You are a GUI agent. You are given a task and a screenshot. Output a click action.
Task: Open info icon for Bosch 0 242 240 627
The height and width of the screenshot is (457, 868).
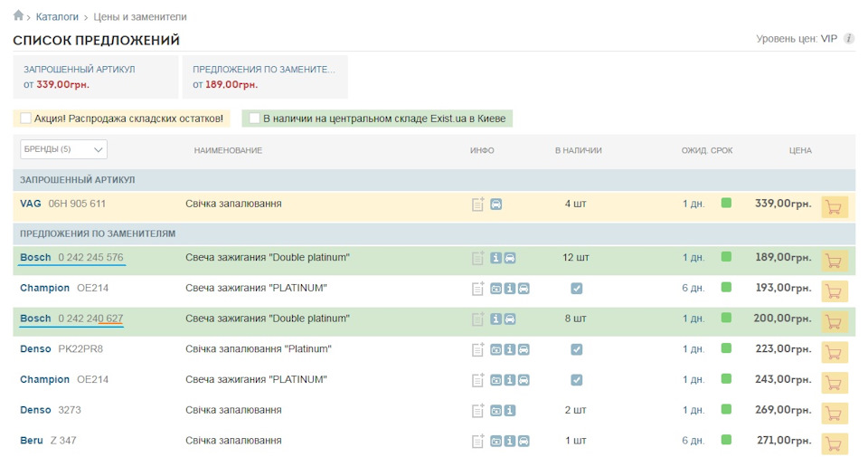pos(496,319)
